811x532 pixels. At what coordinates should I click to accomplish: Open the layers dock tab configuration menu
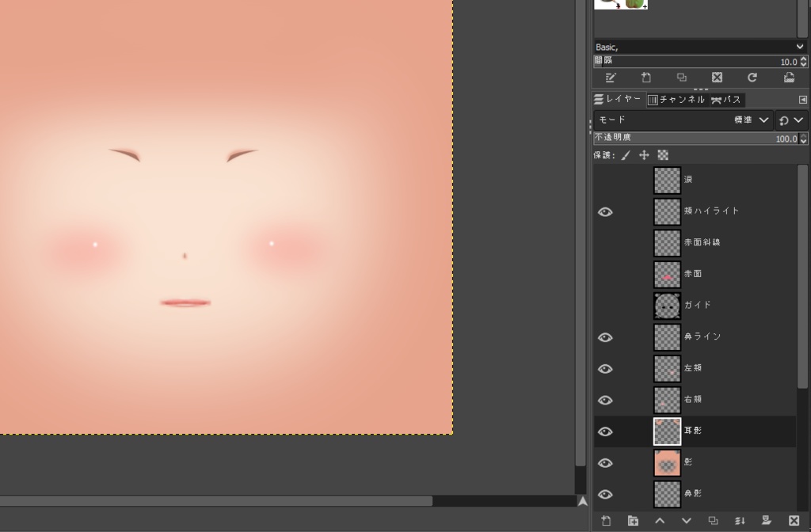tap(803, 99)
